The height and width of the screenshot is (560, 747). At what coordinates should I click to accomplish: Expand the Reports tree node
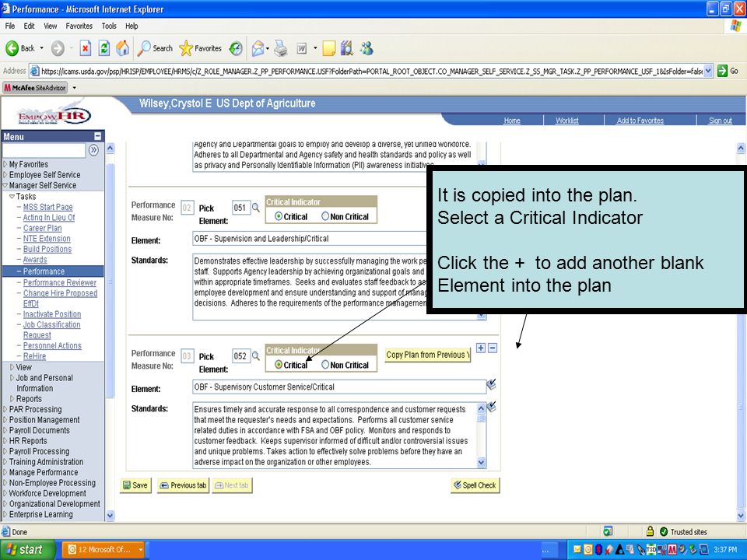12,398
